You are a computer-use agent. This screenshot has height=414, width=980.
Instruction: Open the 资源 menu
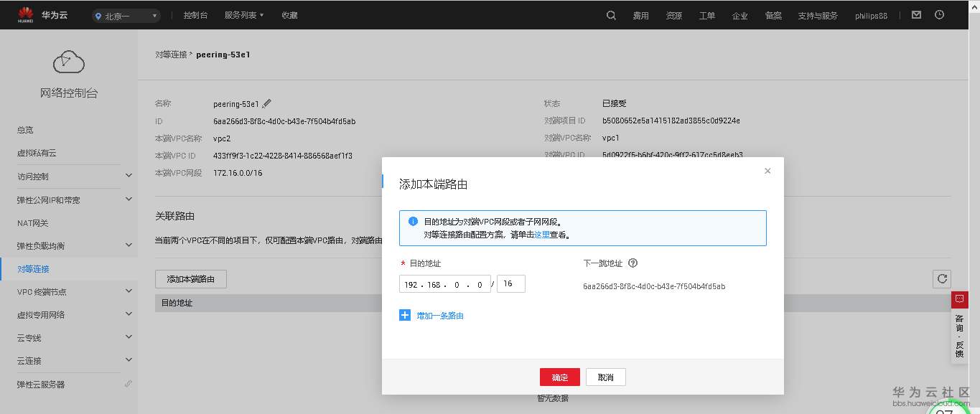tap(673, 16)
